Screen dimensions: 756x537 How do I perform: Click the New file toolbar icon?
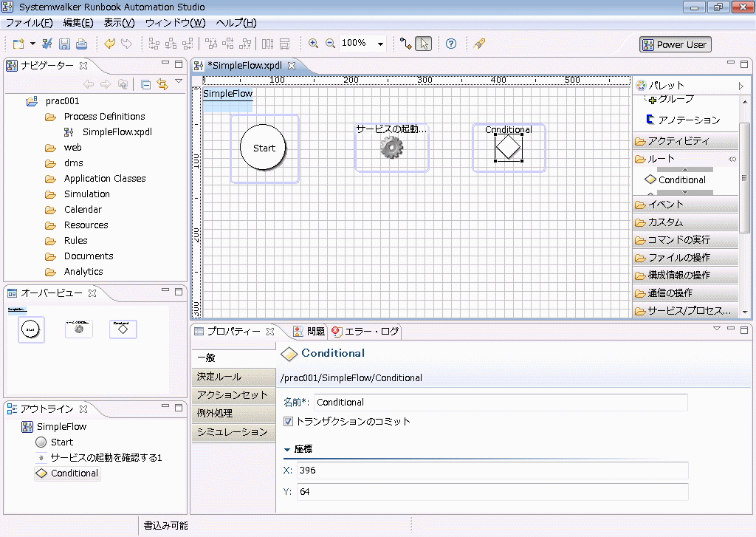tap(18, 44)
